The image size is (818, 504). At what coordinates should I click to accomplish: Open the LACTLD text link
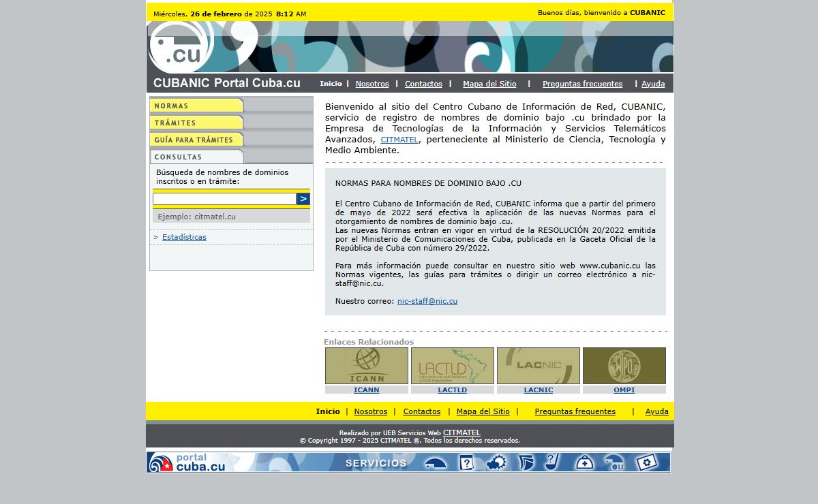click(453, 390)
